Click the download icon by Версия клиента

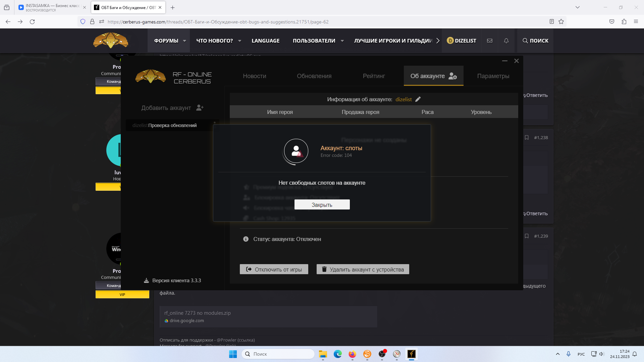pos(146,281)
